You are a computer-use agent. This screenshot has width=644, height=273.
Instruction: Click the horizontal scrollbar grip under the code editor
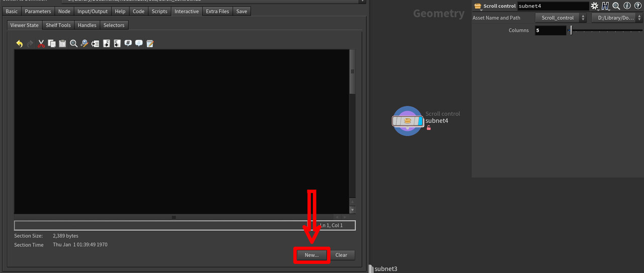pos(174,217)
